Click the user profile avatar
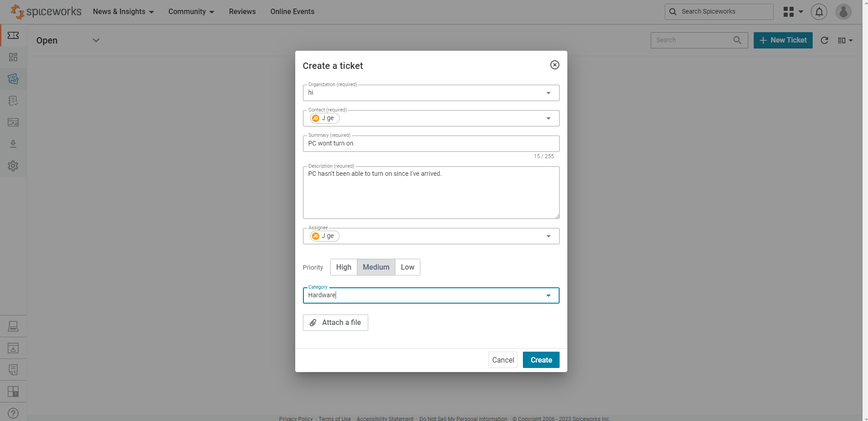Image resolution: width=868 pixels, height=421 pixels. [x=843, y=11]
